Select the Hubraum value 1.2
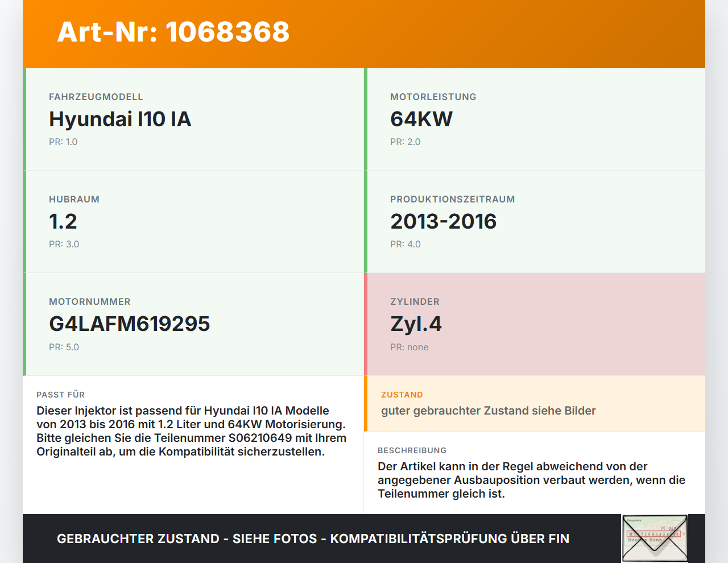728x563 pixels. 63,221
